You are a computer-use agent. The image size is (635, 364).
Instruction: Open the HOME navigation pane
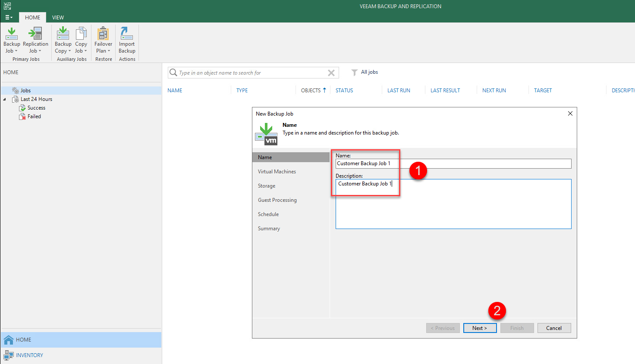click(81, 340)
